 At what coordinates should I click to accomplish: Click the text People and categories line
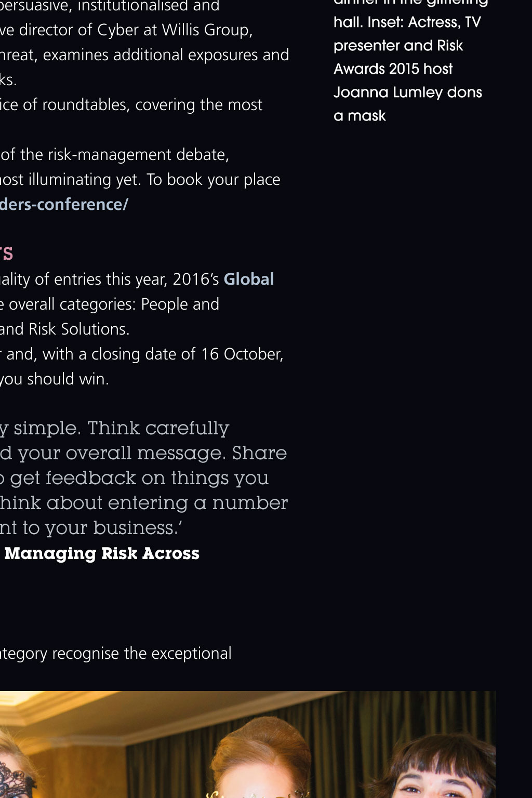[110, 304]
